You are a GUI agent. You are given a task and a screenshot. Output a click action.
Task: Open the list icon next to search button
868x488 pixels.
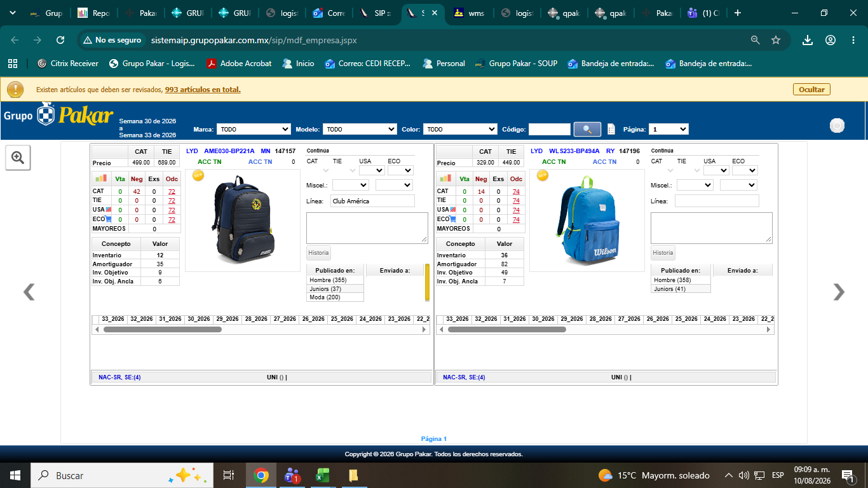pyautogui.click(x=611, y=129)
